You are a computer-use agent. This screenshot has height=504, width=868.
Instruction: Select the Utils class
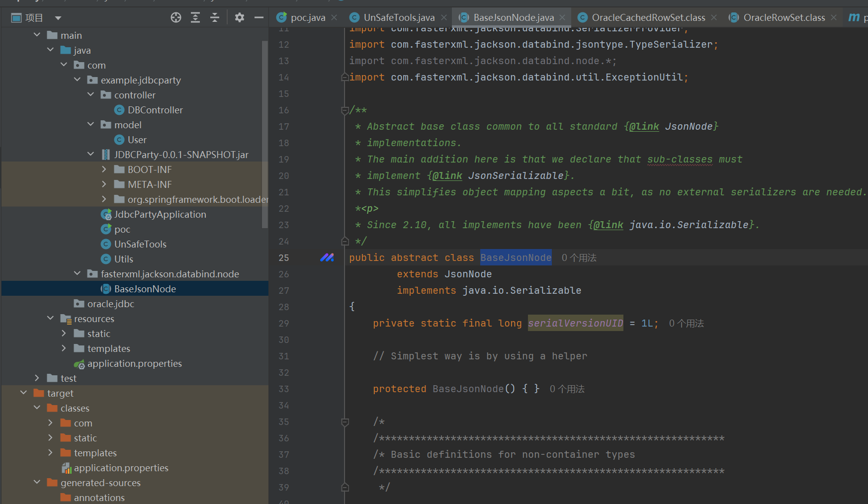(124, 259)
